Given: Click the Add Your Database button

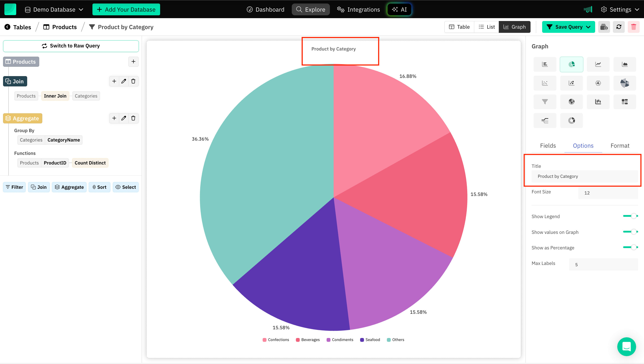Looking at the screenshot, I should 126,9.
